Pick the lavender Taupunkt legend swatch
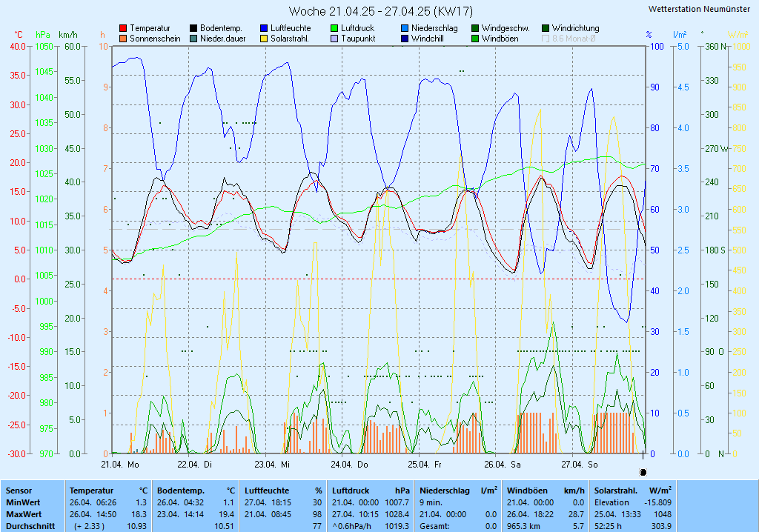 [334, 39]
